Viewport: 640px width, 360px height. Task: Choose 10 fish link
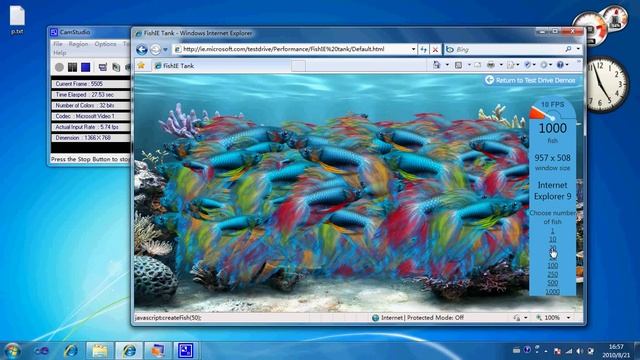point(552,240)
